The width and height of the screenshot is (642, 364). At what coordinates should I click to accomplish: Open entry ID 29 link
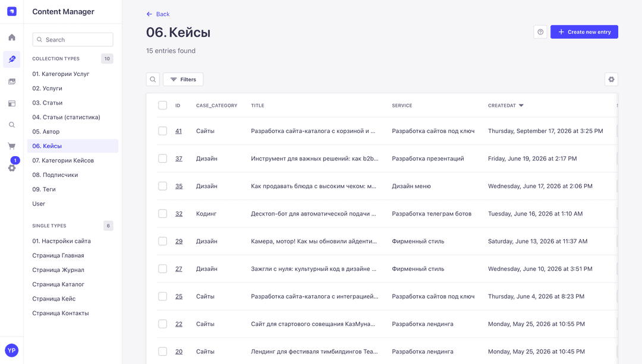tap(179, 241)
